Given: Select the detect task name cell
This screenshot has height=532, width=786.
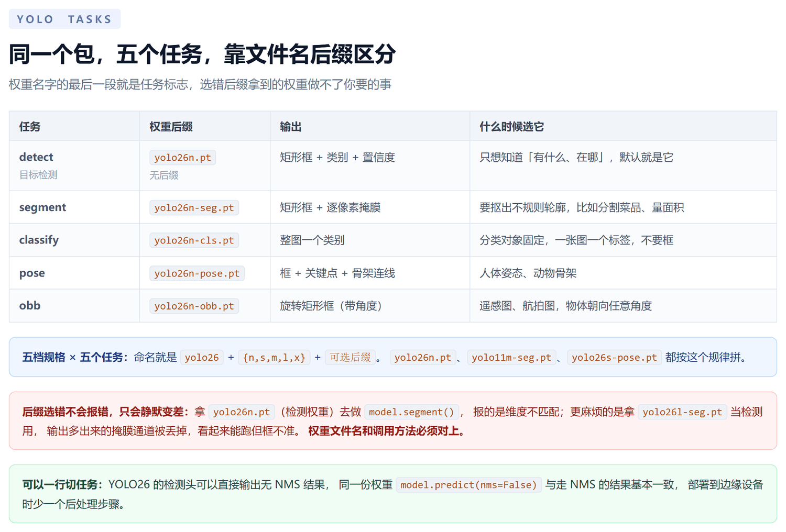Looking at the screenshot, I should tap(36, 157).
